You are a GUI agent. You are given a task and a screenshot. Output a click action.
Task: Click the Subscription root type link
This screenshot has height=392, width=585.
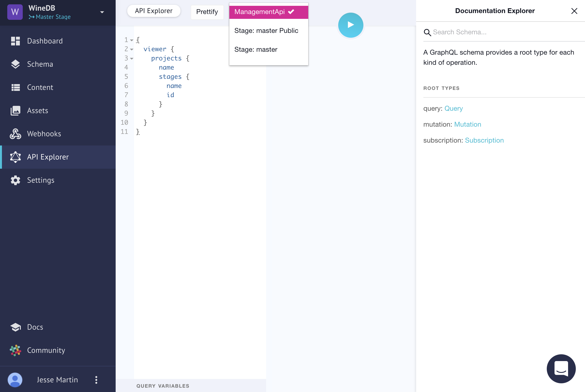click(485, 140)
